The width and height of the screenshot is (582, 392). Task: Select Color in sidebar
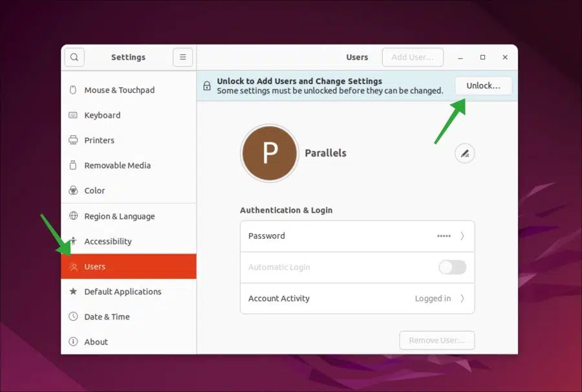click(x=129, y=190)
